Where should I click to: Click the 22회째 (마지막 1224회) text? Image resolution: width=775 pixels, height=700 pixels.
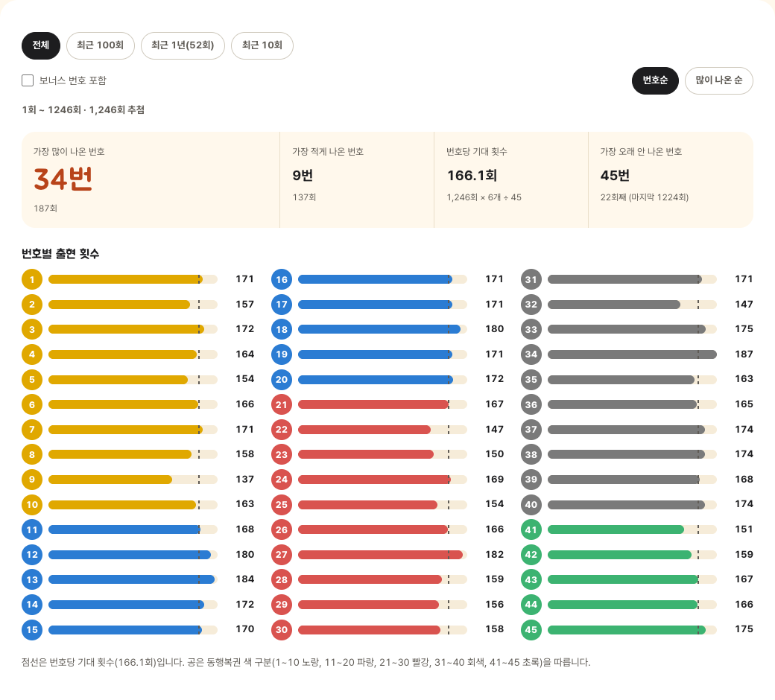pyautogui.click(x=644, y=197)
